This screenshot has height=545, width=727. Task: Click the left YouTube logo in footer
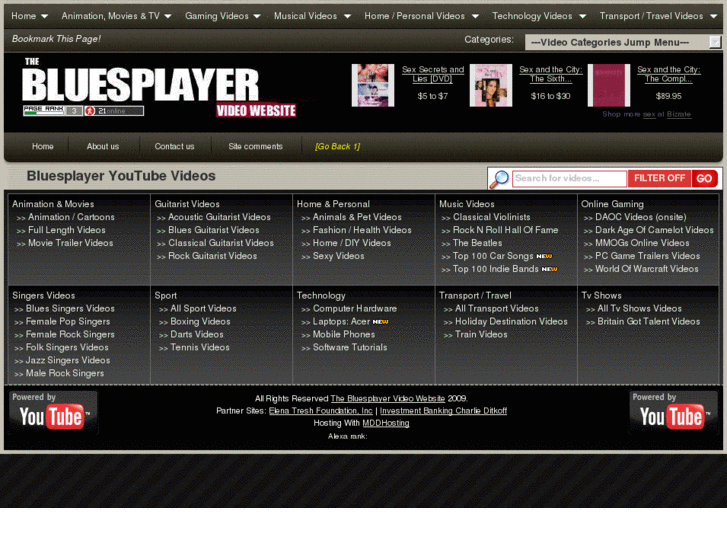53,411
